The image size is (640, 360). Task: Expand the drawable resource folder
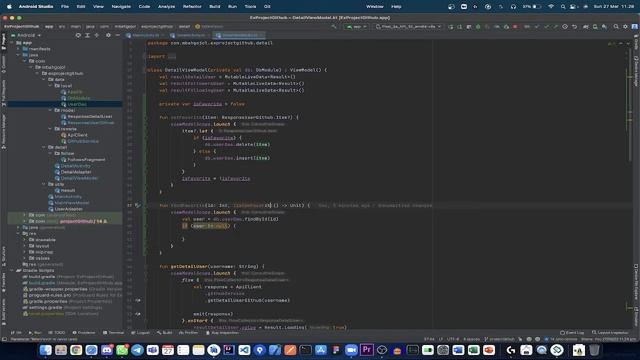pos(25,240)
